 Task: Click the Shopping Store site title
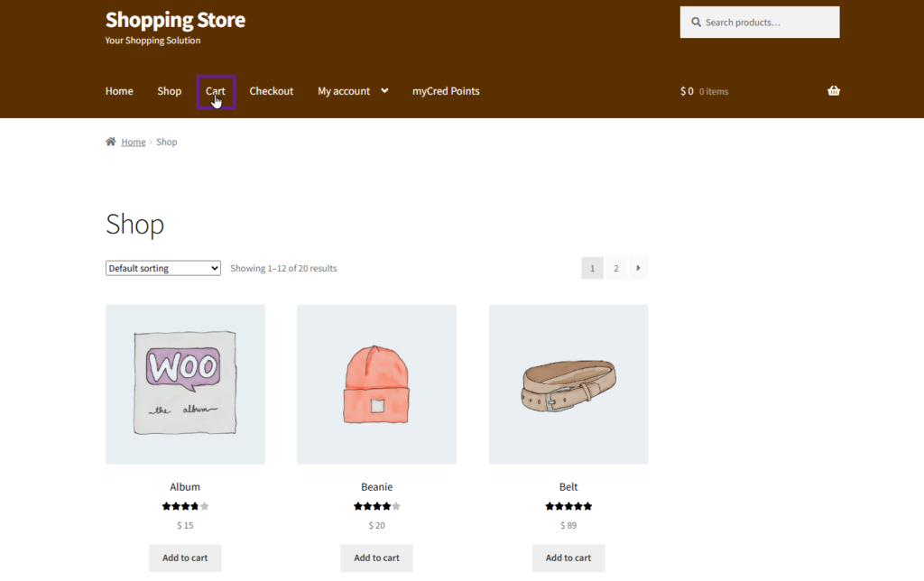coord(175,20)
